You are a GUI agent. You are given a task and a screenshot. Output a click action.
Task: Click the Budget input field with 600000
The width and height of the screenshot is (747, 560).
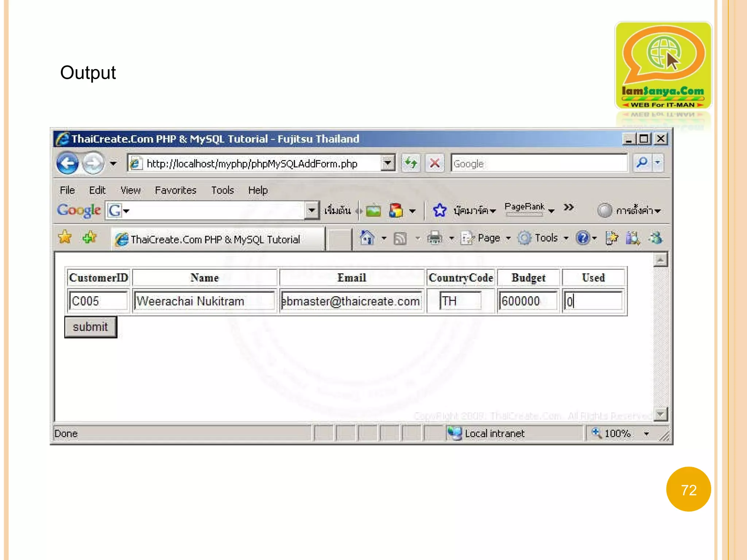tap(527, 301)
